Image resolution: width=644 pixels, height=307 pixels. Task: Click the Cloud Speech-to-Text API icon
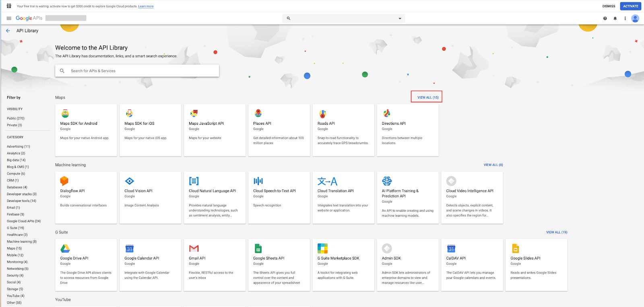coord(258,181)
